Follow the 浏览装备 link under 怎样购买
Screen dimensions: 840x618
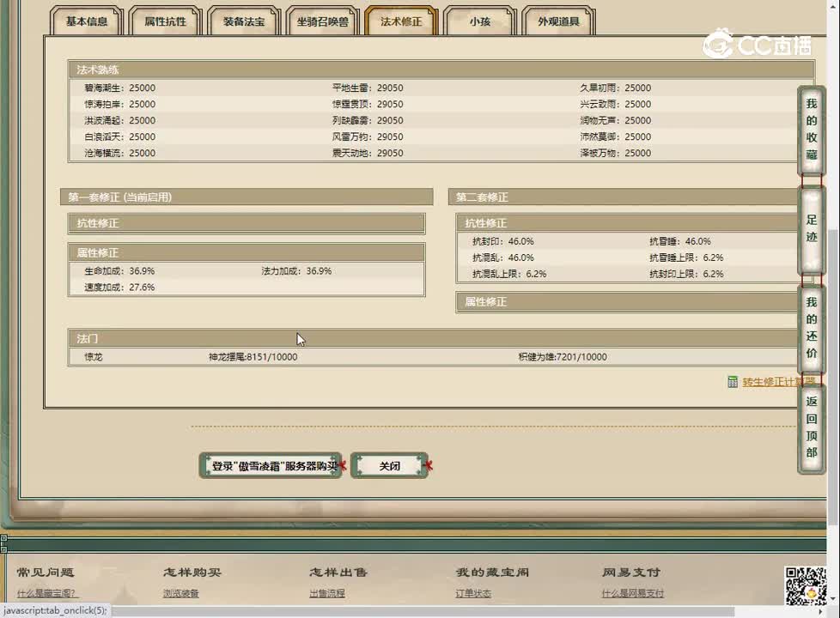[180, 593]
